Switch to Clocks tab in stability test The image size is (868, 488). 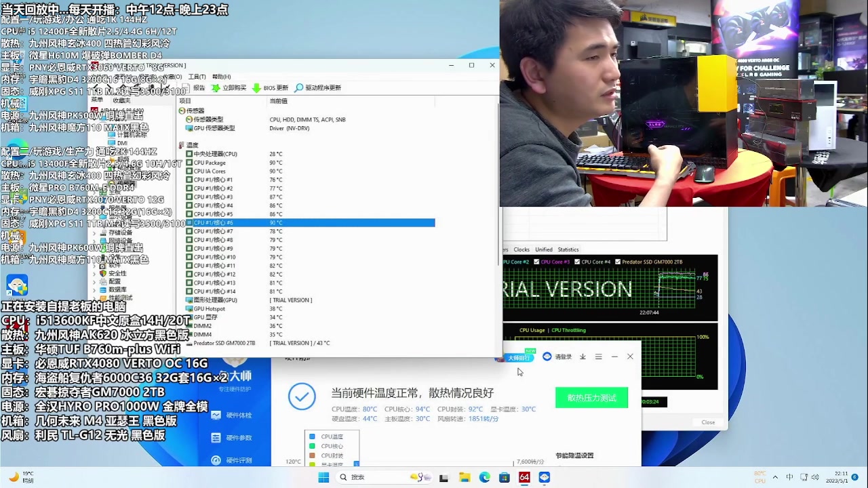coord(521,249)
